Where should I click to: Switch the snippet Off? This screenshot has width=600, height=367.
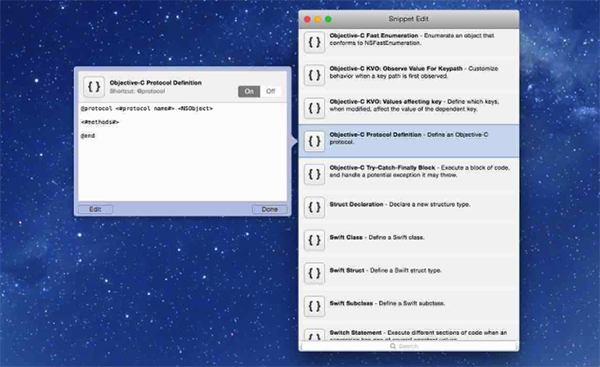point(271,91)
